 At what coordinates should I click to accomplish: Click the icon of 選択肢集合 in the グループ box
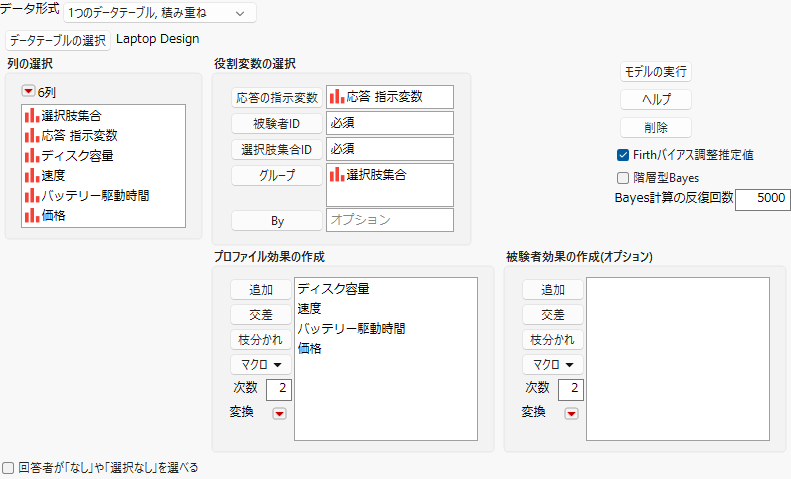pos(337,174)
